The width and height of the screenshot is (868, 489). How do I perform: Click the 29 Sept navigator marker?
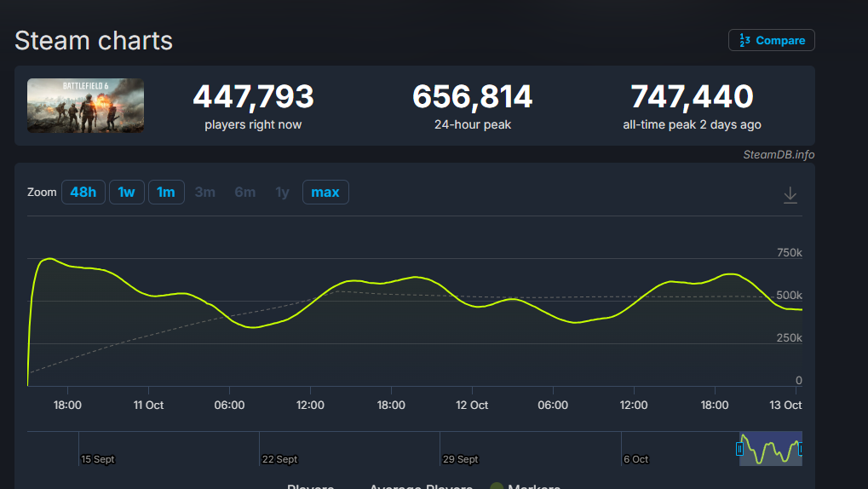(461, 459)
